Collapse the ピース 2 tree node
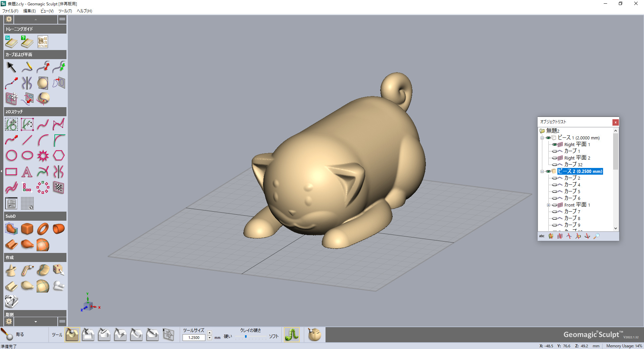Image resolution: width=644 pixels, height=349 pixels. (x=542, y=171)
